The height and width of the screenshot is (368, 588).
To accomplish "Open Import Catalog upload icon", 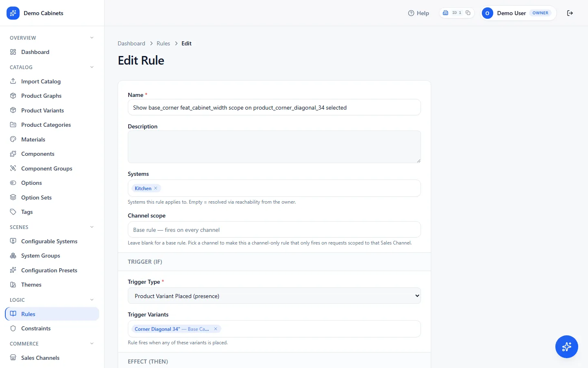I will (13, 81).
